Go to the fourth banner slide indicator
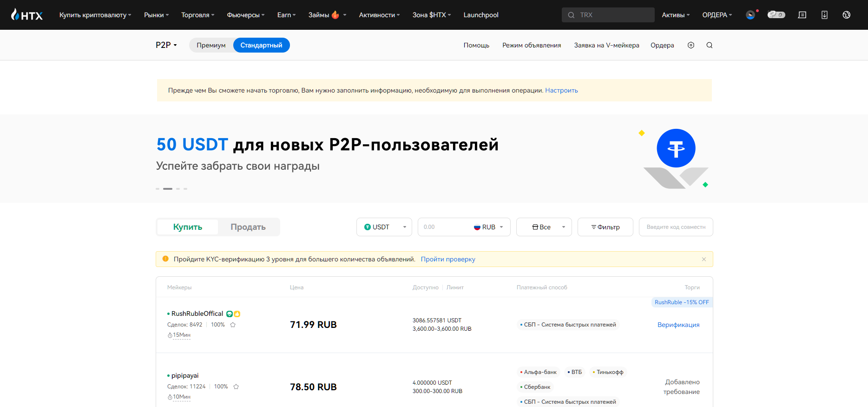The height and width of the screenshot is (407, 868). 185,189
